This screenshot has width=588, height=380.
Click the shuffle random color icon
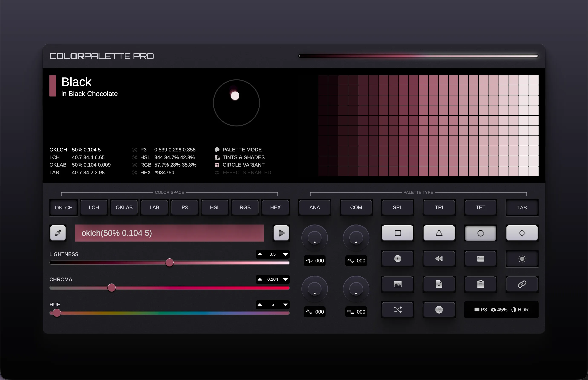397,310
